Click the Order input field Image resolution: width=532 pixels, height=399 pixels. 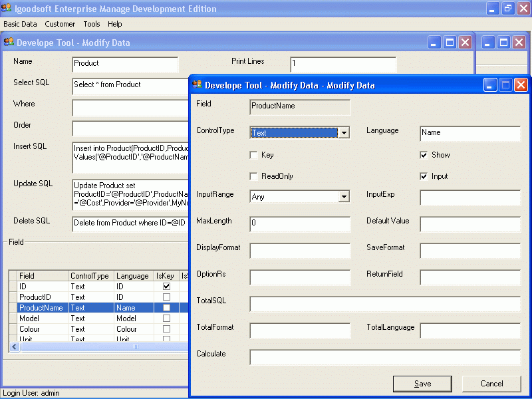tap(130, 129)
